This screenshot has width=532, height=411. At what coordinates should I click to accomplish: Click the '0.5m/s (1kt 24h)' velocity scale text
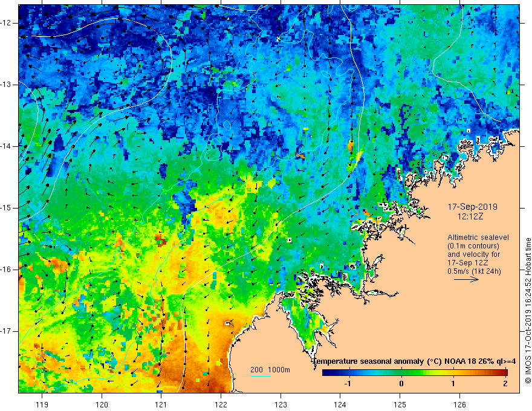tap(474, 271)
